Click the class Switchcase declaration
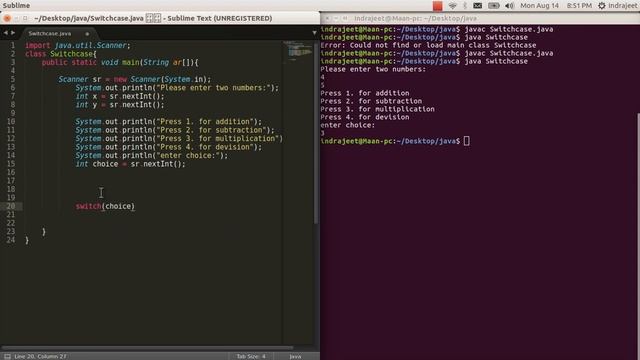This screenshot has height=360, width=640. (x=61, y=54)
